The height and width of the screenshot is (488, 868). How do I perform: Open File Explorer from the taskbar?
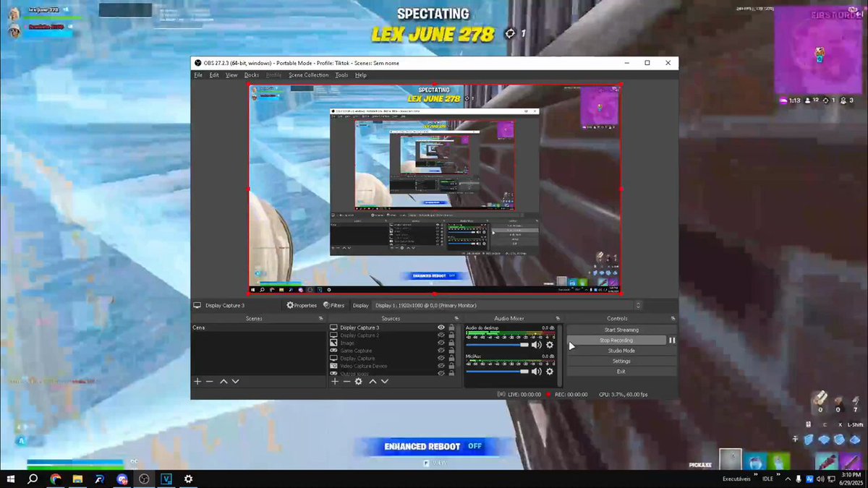coord(77,479)
